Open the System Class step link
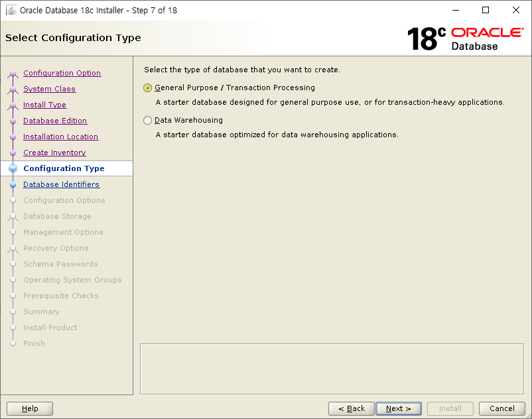This screenshot has width=532, height=419. 49,89
